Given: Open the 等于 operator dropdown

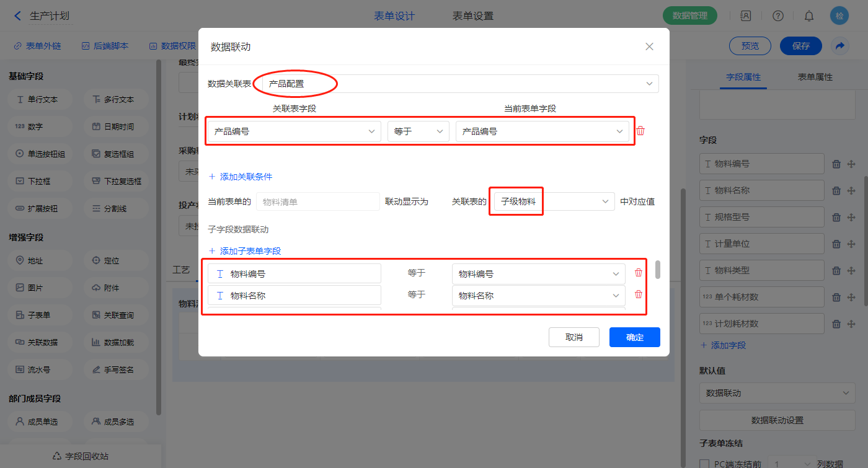Looking at the screenshot, I should (x=418, y=131).
